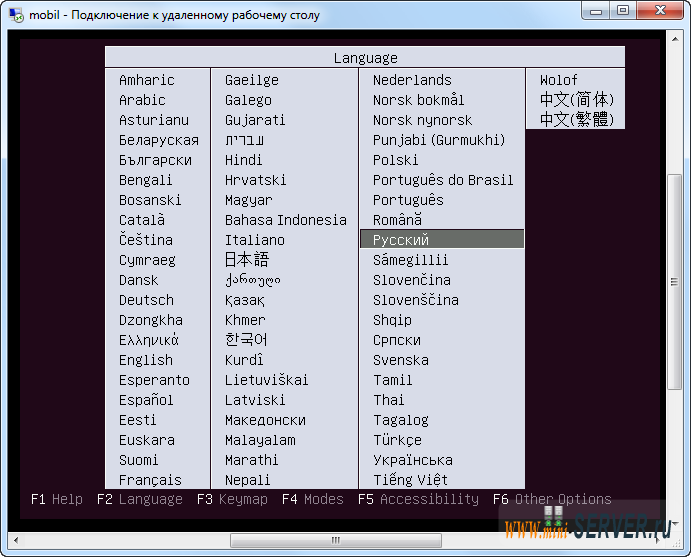Select Asturianu from language list
691x557 pixels.
(154, 120)
